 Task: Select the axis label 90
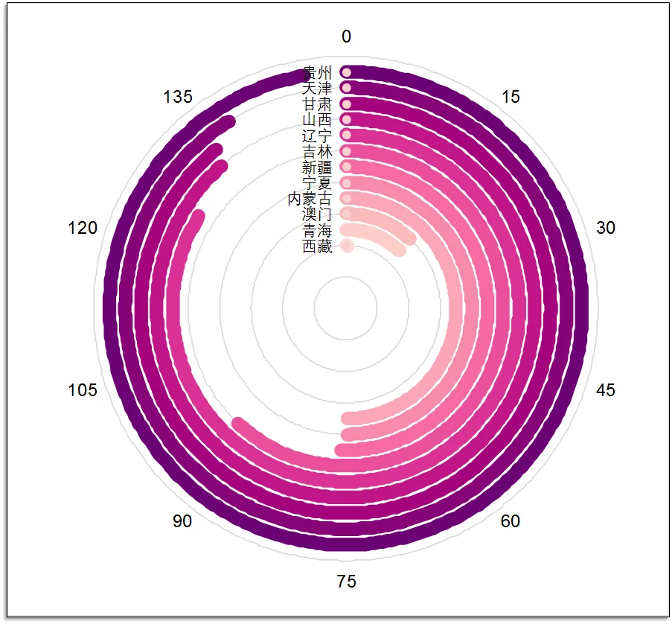[182, 521]
